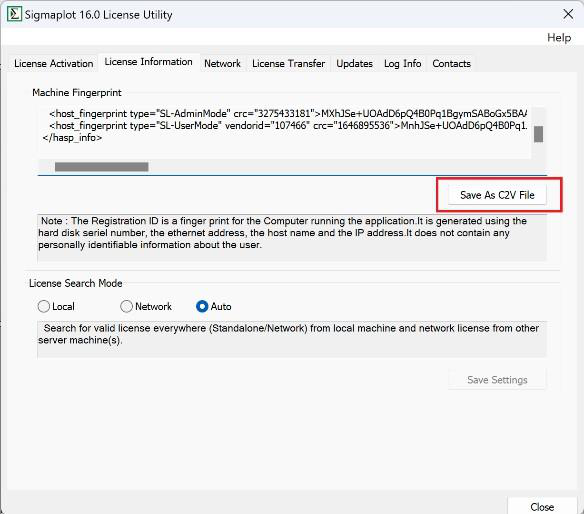Select the Local license search mode
584x514 pixels.
[x=56, y=306]
